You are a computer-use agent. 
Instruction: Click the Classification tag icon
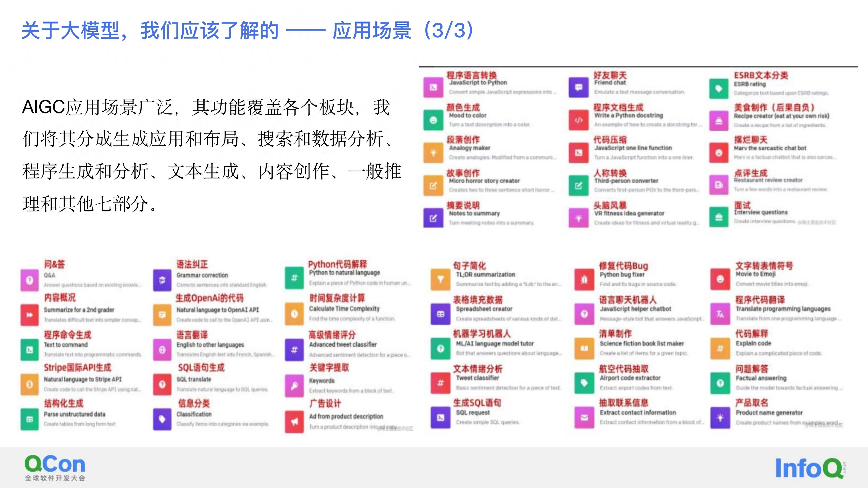162,419
